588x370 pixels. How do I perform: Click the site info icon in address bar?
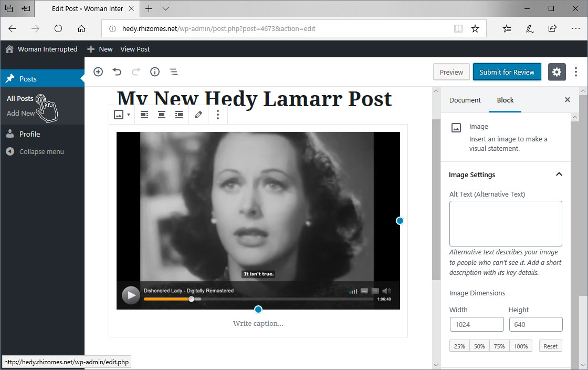tap(112, 28)
